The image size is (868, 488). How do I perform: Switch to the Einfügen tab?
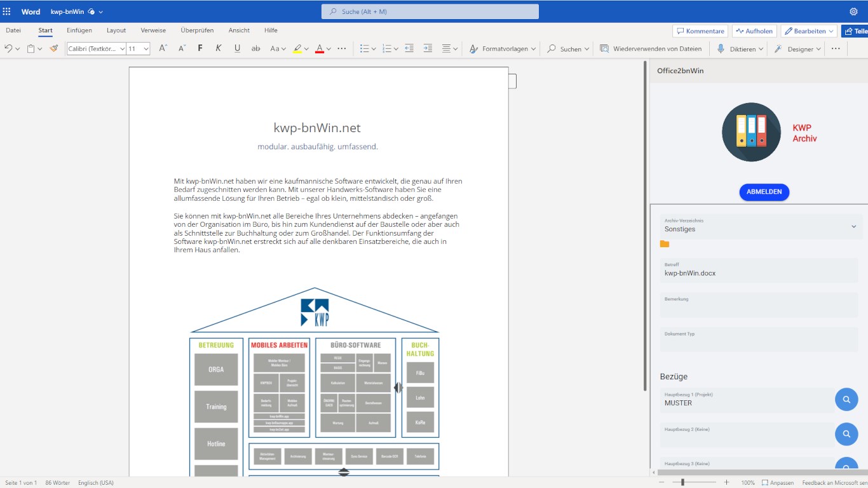79,30
